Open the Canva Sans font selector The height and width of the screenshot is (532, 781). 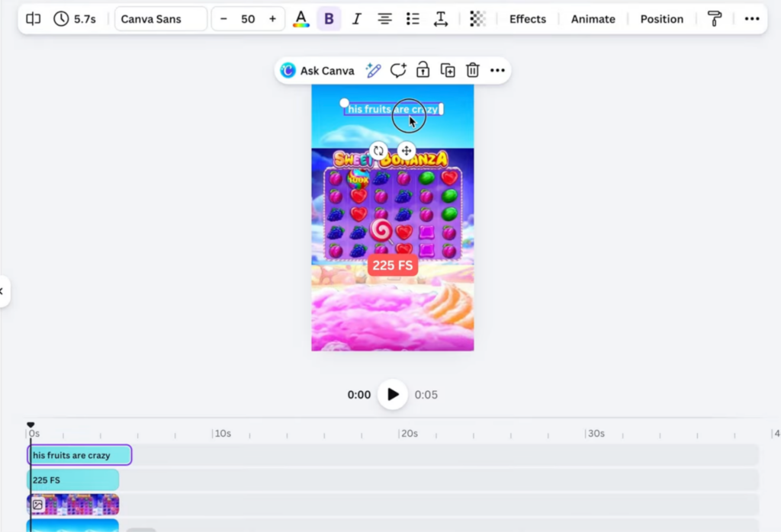click(x=161, y=19)
